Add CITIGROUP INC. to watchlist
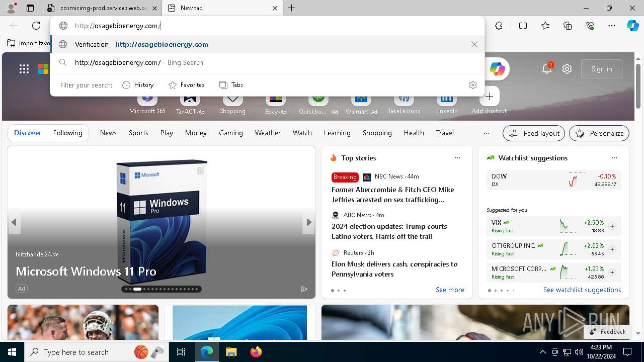The height and width of the screenshot is (362, 644). coord(612,249)
